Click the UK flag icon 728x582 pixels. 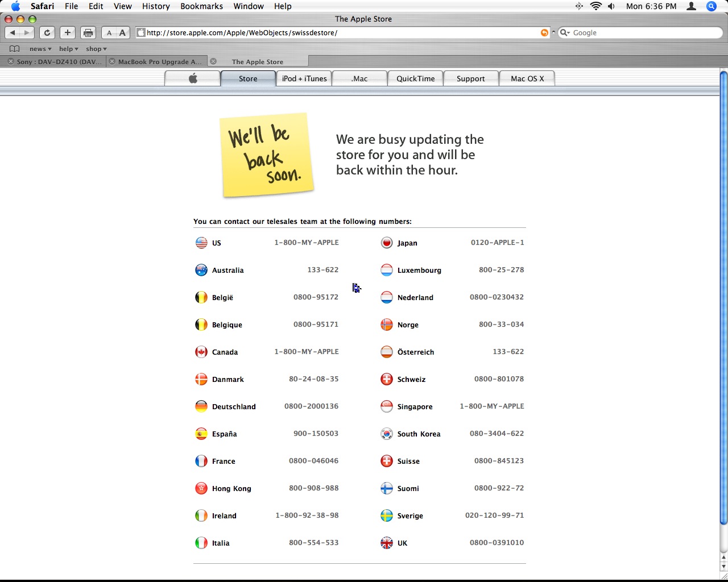click(387, 543)
